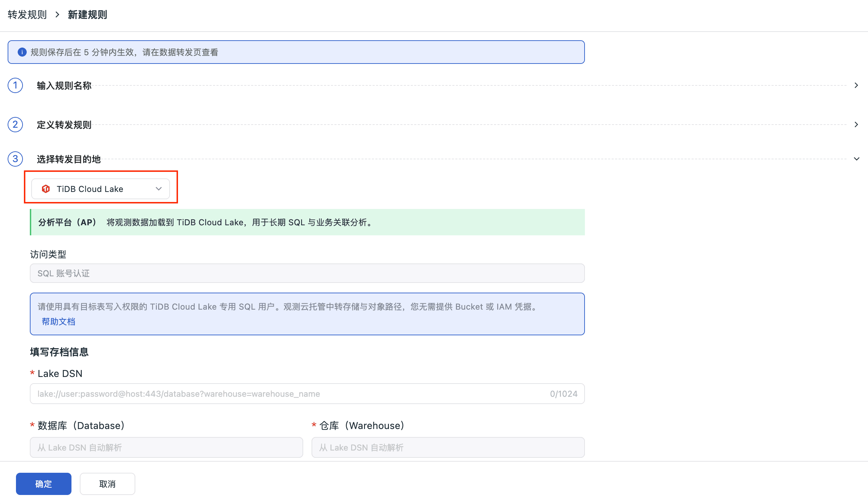
Task: Click the 填写存档信息 section heading
Action: [x=59, y=352]
